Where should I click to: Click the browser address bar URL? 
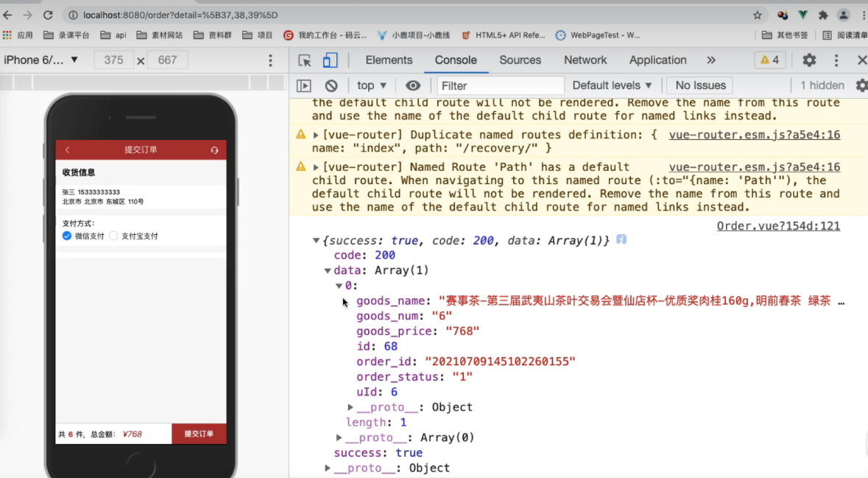pos(181,15)
